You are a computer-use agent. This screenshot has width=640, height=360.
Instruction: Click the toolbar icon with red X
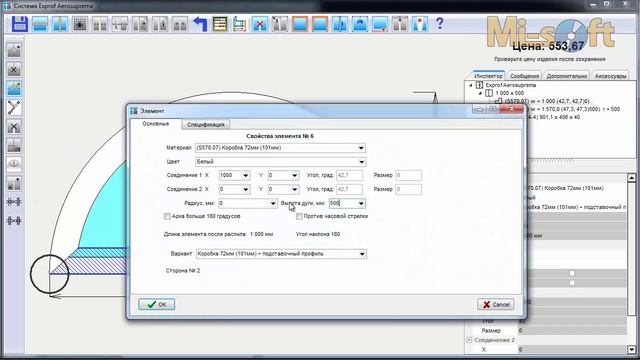click(x=260, y=24)
